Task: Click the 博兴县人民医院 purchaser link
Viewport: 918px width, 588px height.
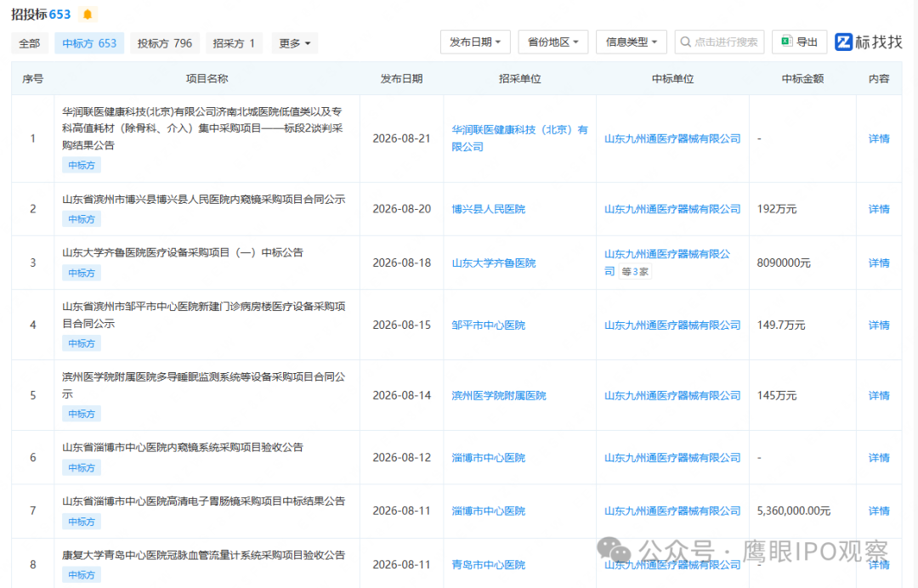Action: pyautogui.click(x=488, y=209)
